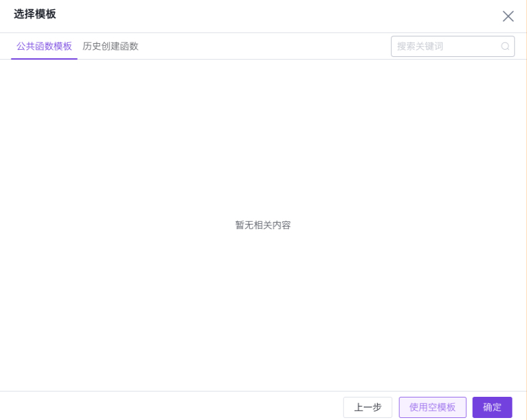This screenshot has height=420, width=527.
Task: Focus the 搜索关键词 search field
Action: (452, 46)
